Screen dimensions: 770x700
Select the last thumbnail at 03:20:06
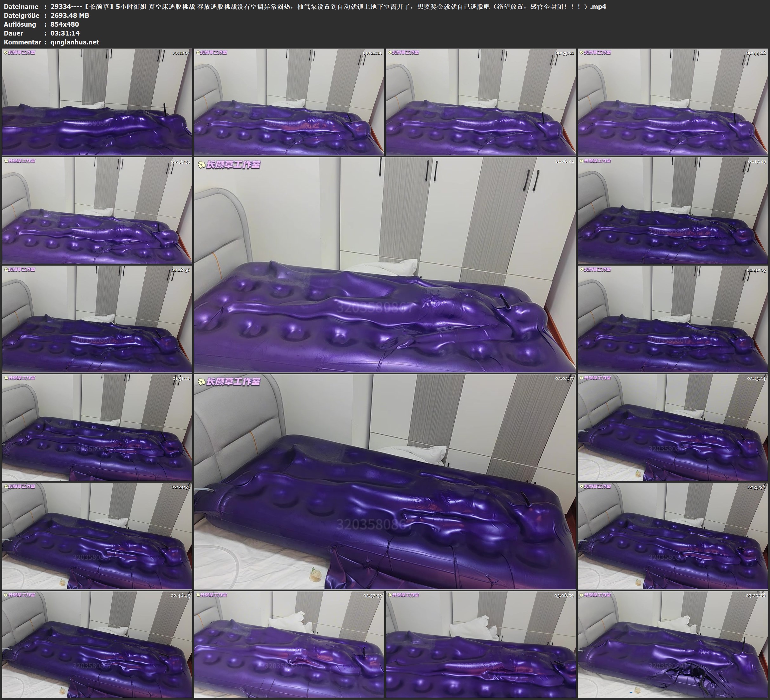point(673,644)
